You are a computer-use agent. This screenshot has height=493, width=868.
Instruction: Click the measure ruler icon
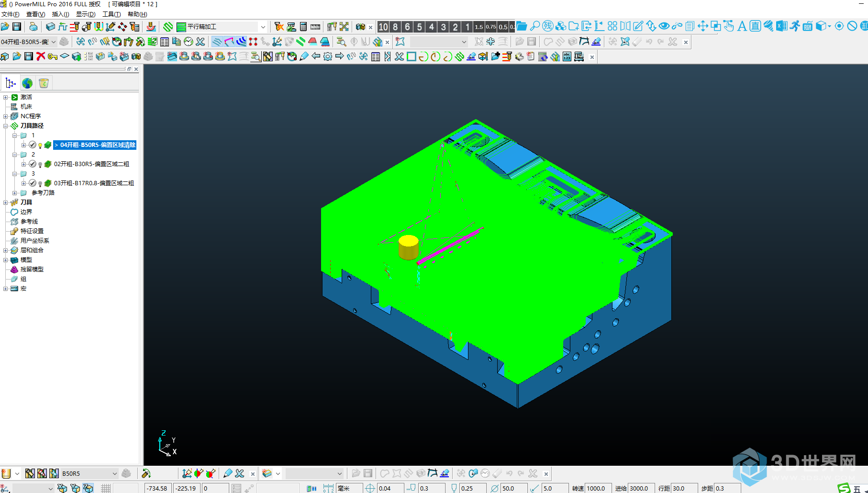[315, 27]
